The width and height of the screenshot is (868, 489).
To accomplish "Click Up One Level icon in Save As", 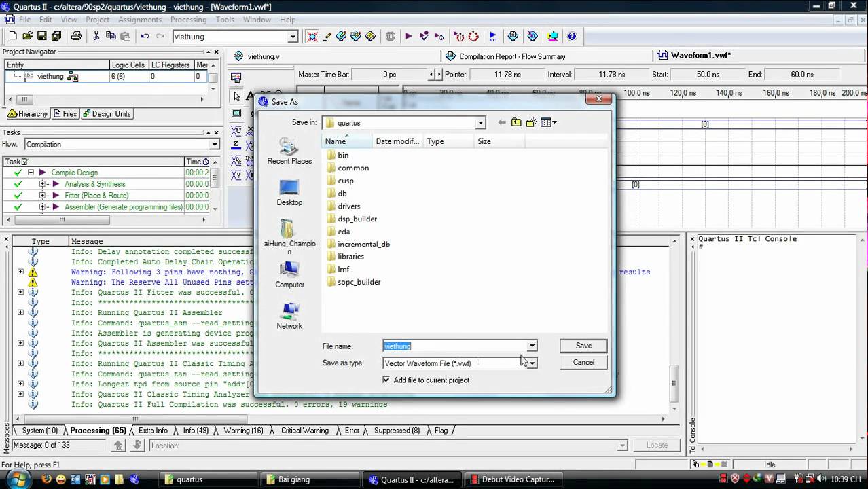I will click(x=516, y=122).
